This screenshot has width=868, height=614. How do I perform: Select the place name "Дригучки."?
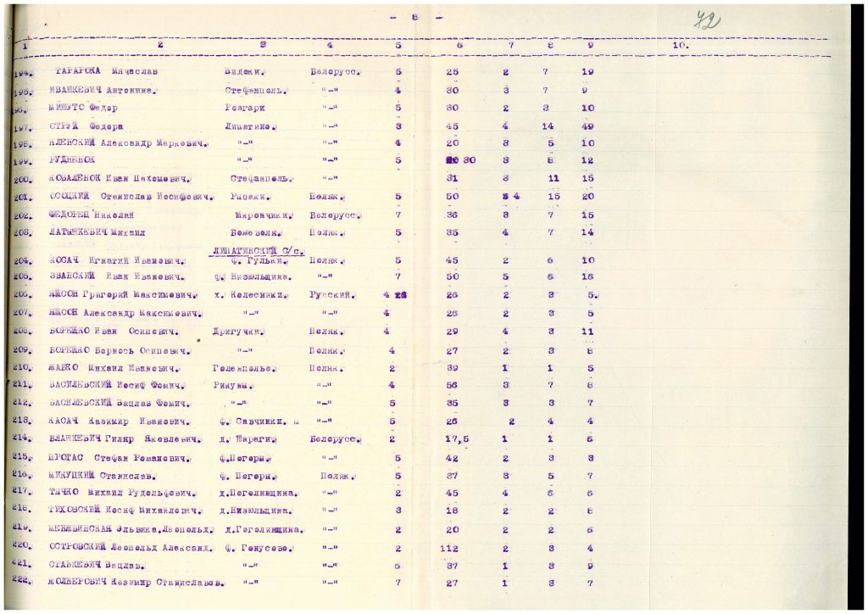[238, 332]
